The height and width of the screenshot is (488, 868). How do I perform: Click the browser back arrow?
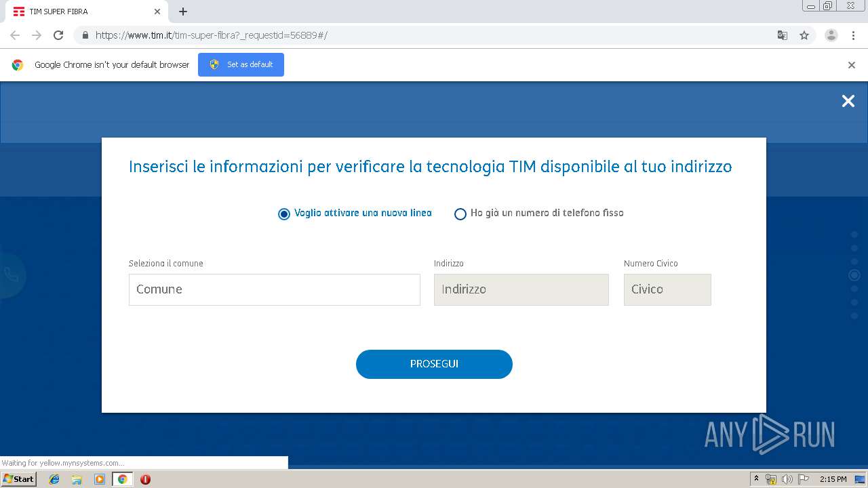[15, 35]
